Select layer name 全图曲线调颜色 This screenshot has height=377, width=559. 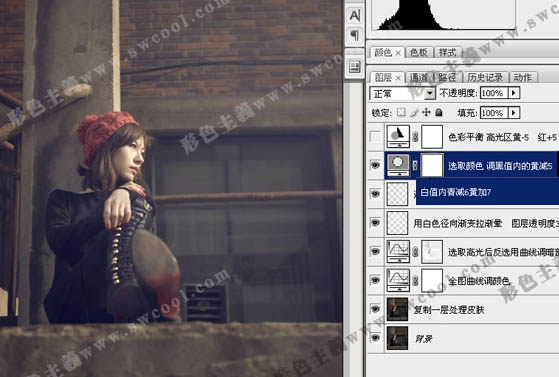479,281
